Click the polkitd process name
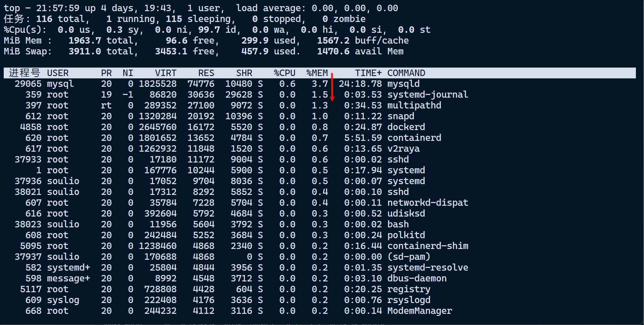 [406, 235]
